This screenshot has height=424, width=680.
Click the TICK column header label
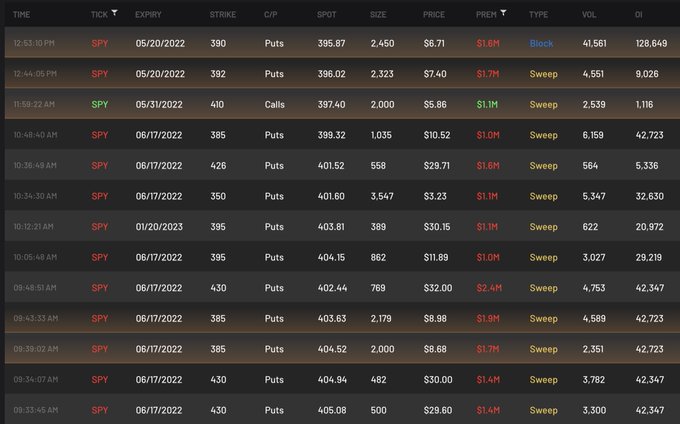coord(99,15)
